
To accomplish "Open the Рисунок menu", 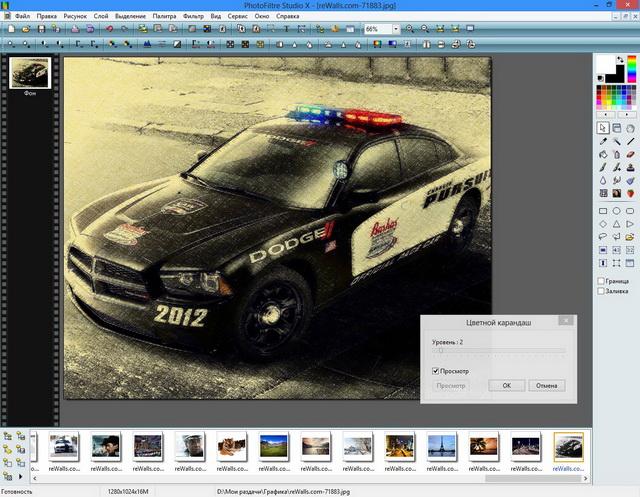I will (75, 16).
